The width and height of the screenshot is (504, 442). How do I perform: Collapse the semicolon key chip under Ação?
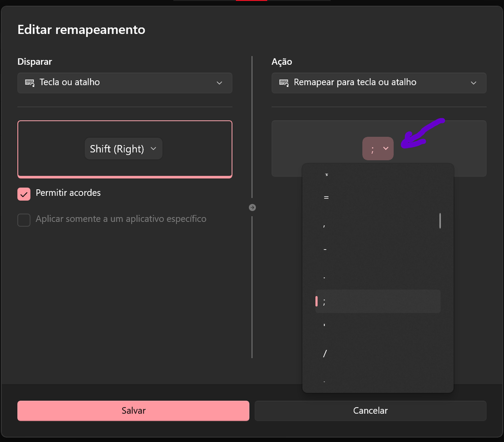click(378, 148)
